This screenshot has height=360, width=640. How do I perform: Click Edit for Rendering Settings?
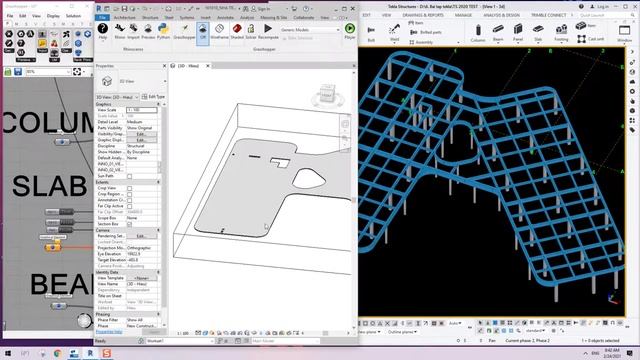(141, 236)
